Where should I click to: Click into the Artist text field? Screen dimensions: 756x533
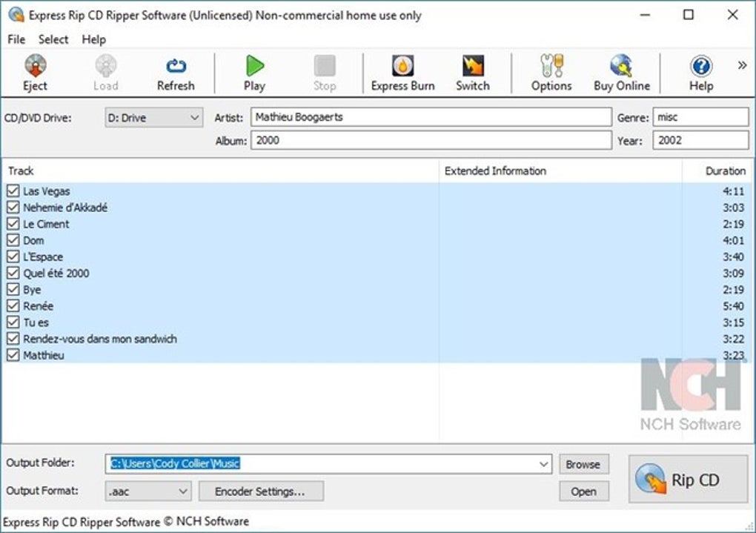point(431,117)
